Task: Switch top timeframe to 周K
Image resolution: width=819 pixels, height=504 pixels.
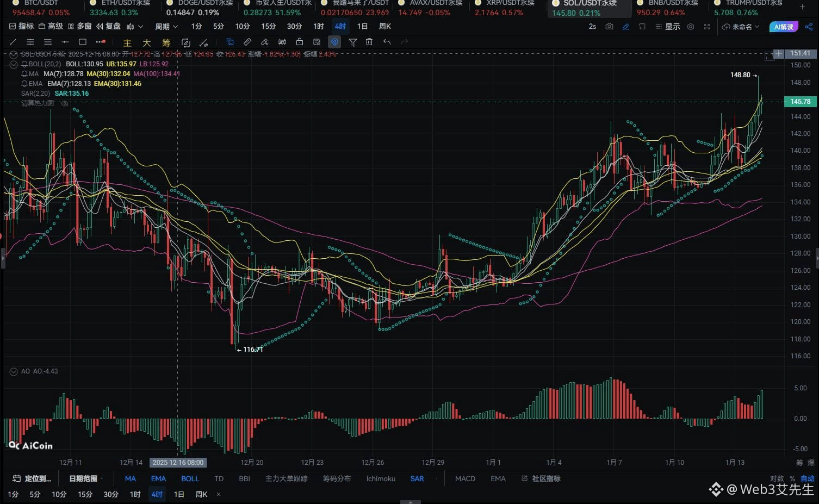Action: pos(384,26)
